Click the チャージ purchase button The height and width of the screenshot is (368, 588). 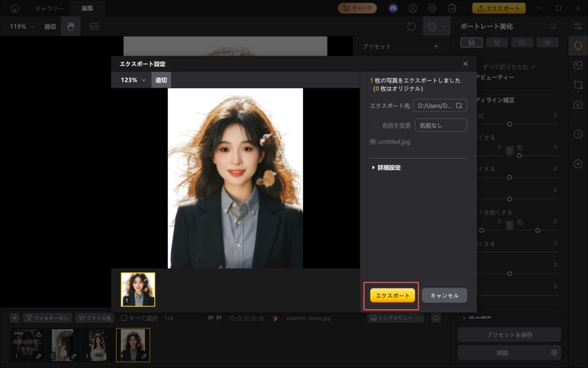[x=357, y=8]
